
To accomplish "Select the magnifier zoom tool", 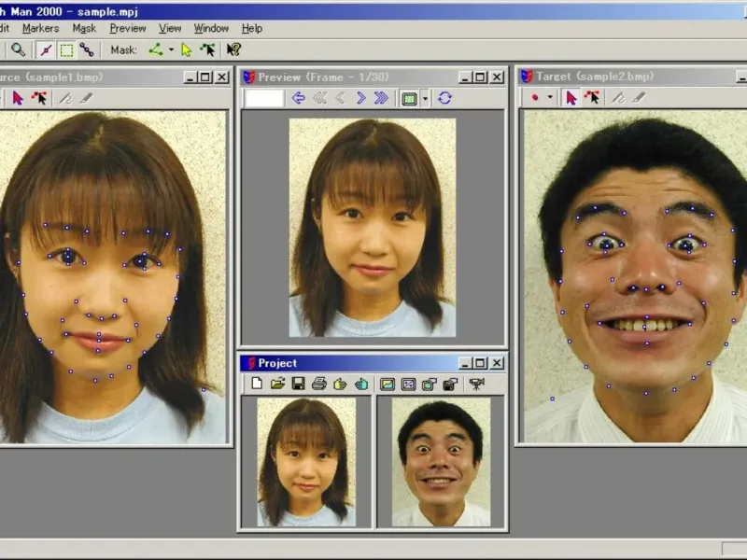I will (18, 49).
